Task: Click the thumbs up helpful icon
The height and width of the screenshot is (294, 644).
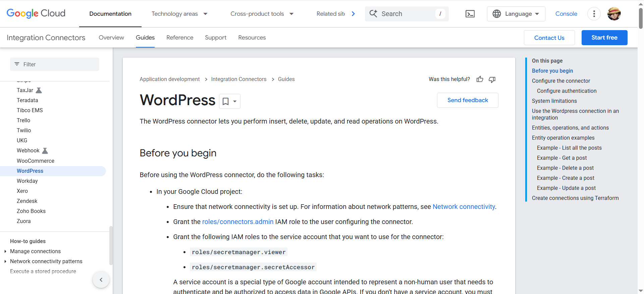Action: click(480, 79)
